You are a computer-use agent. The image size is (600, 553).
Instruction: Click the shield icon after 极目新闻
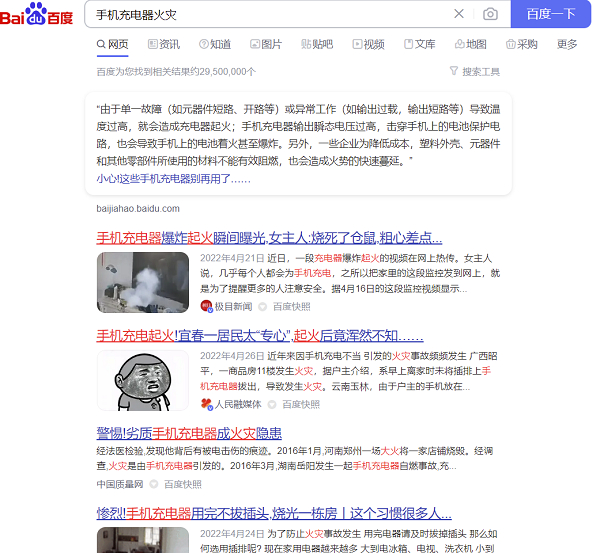[262, 307]
